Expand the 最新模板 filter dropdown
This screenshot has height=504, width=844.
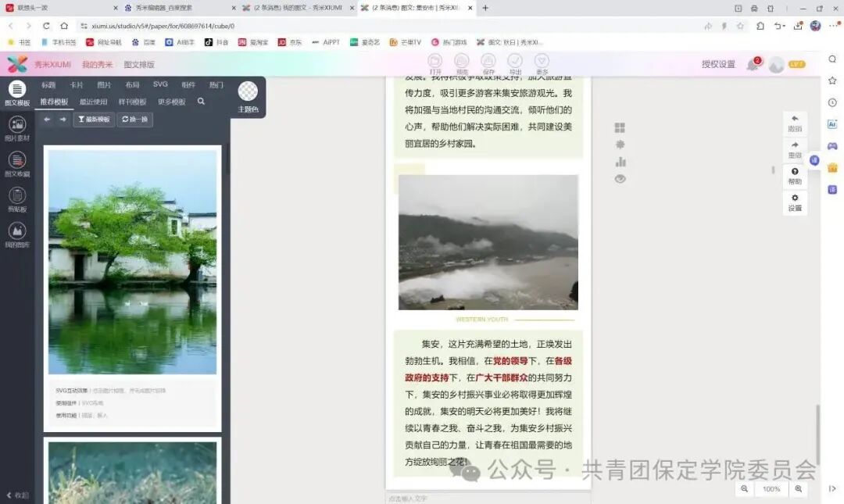[94, 120]
